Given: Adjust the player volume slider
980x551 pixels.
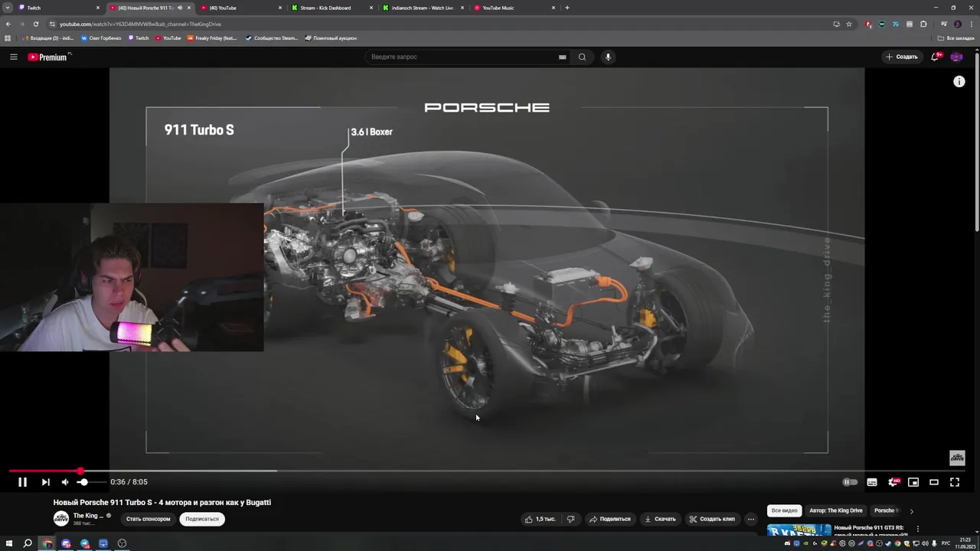Looking at the screenshot, I should 90,482.
